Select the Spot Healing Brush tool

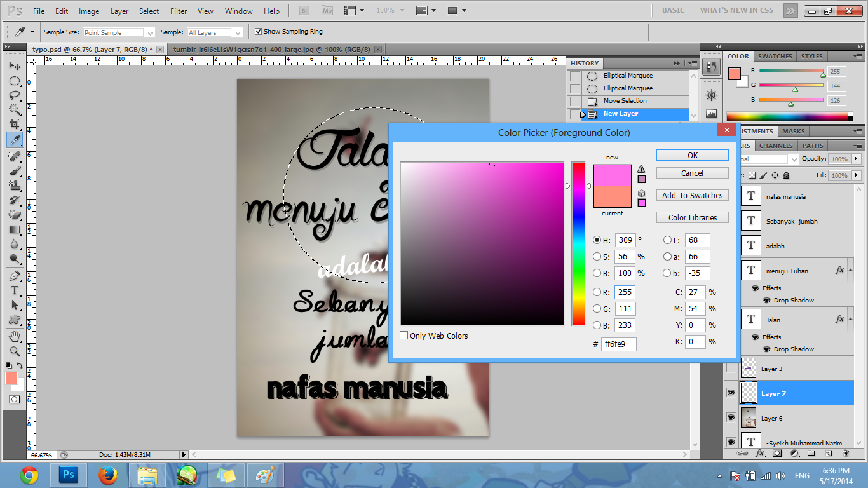14,156
